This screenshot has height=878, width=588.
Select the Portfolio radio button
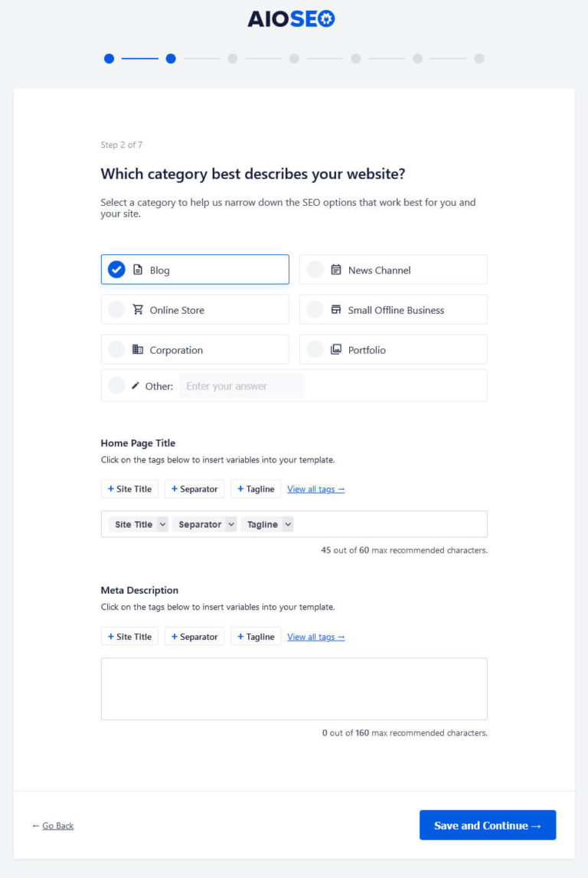click(x=315, y=349)
